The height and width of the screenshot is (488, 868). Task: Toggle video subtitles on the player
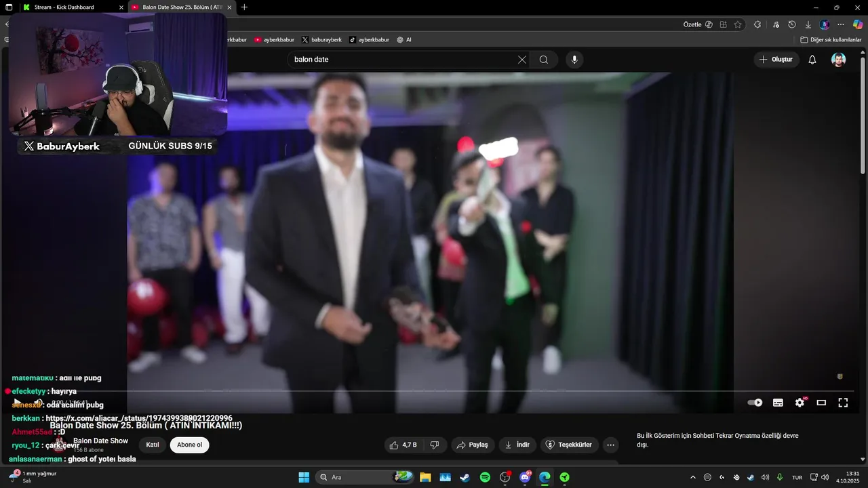click(778, 403)
